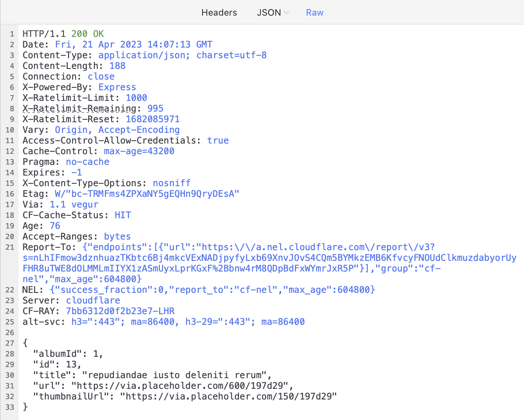Screen dimensions: 524x420
Task: Click the 200 OK status text
Action: pyautogui.click(x=88, y=34)
